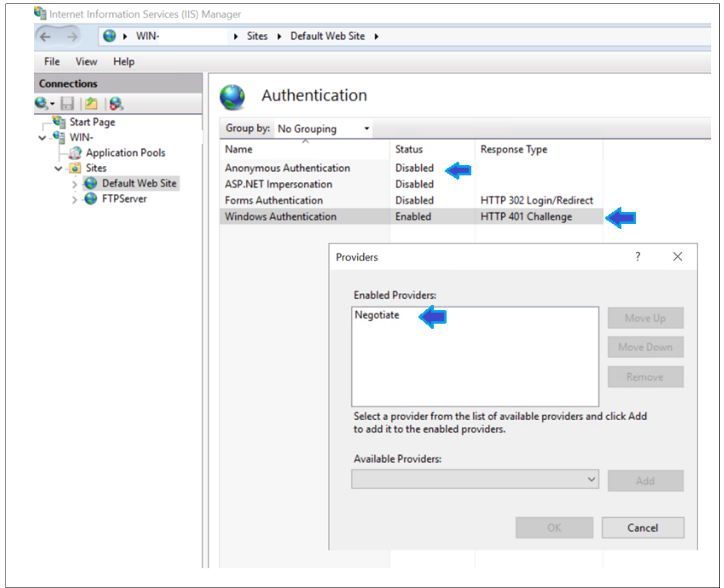Open the new connection dropdown arrow
Image resolution: width=724 pixels, height=588 pixels.
(52, 104)
